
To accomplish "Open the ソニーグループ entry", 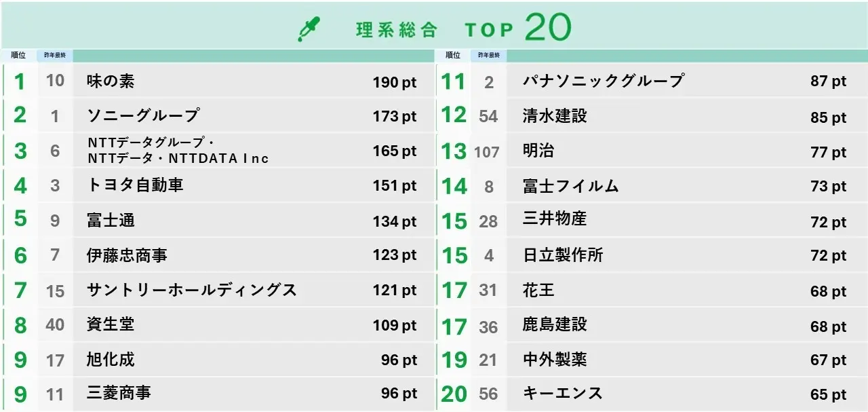I will pyautogui.click(x=143, y=116).
